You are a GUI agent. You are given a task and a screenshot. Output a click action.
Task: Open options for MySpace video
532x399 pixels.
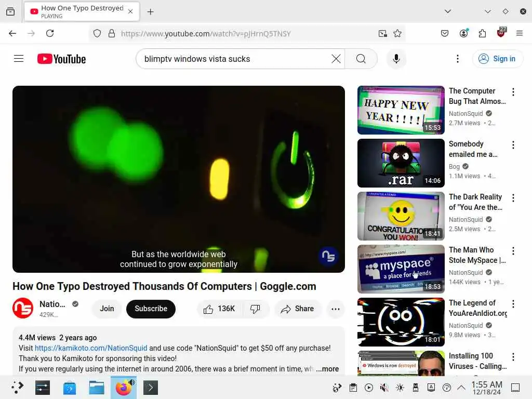click(513, 251)
